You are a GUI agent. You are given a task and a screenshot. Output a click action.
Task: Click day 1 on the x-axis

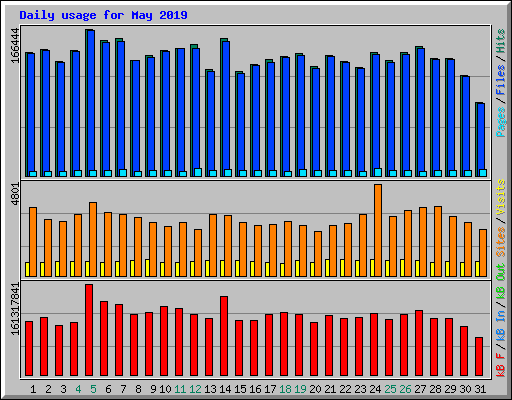(x=33, y=389)
